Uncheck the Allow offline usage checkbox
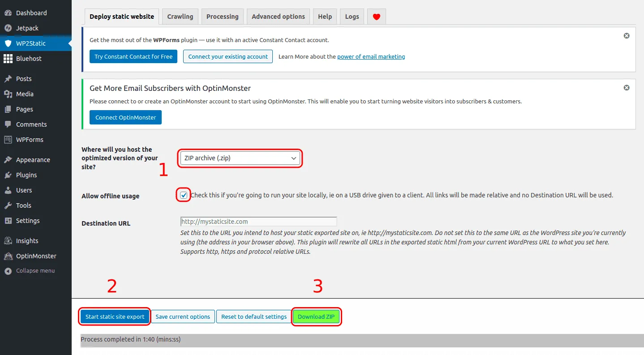This screenshot has height=355, width=644. (184, 195)
